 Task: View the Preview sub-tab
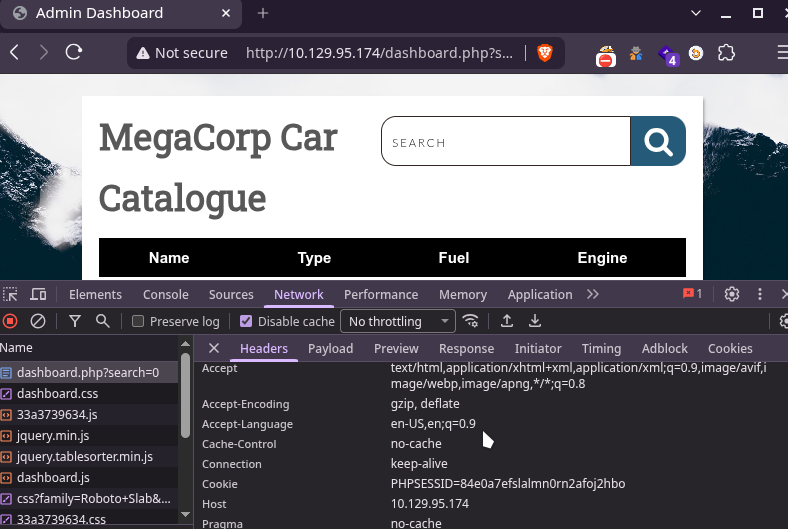pos(396,348)
